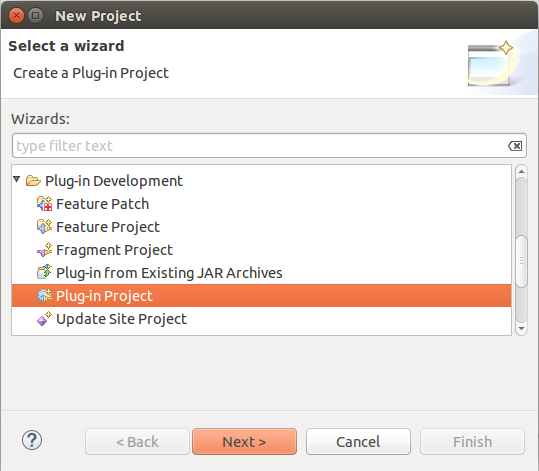Click the Update Site Project diamond icon
The height and width of the screenshot is (471, 539).
click(x=44, y=319)
